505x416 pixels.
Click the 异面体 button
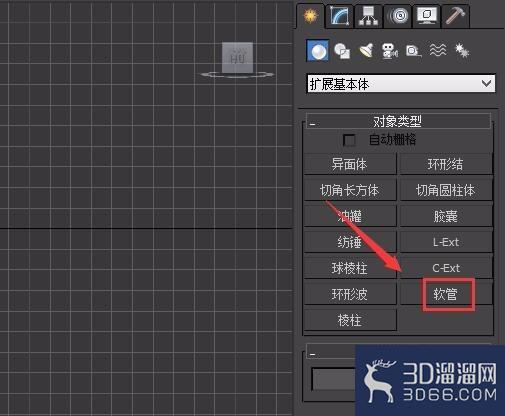coord(350,164)
